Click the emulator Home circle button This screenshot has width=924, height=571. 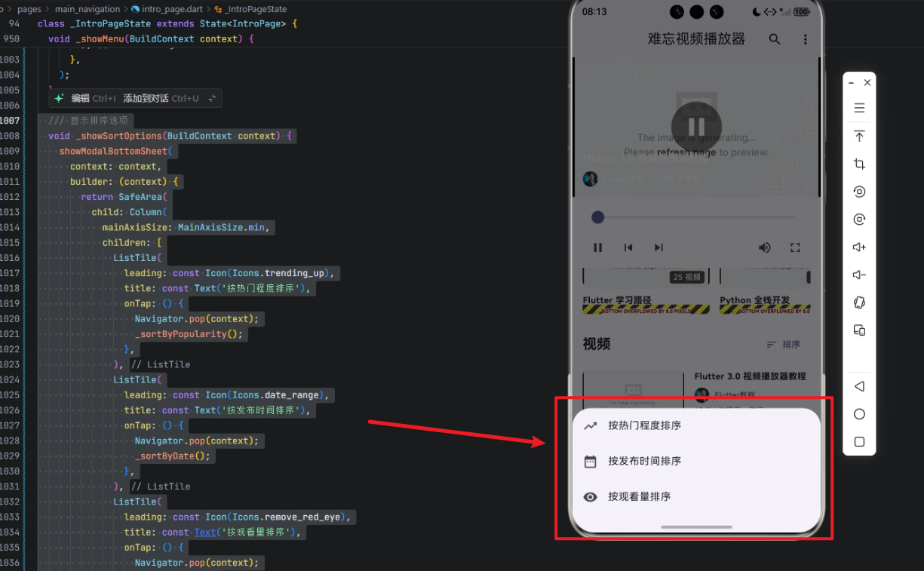click(859, 414)
